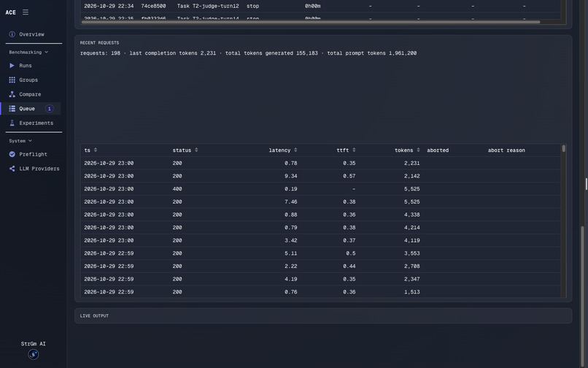Select the row with status 400
The height and width of the screenshot is (368, 588).
point(320,189)
